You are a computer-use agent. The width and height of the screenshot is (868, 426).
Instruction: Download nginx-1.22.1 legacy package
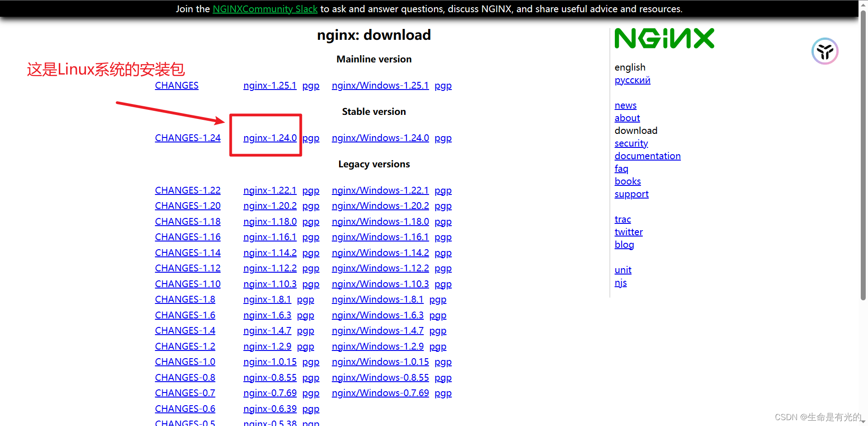[x=270, y=190]
